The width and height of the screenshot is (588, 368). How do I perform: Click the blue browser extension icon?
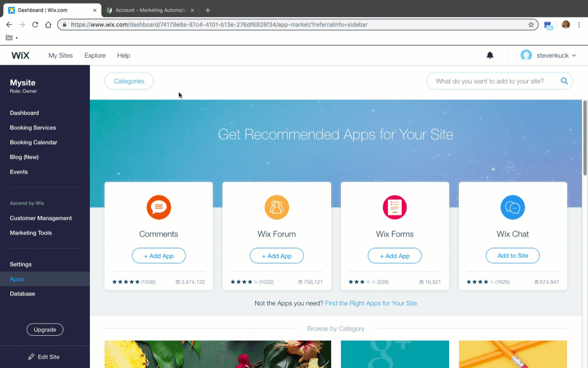(x=548, y=26)
